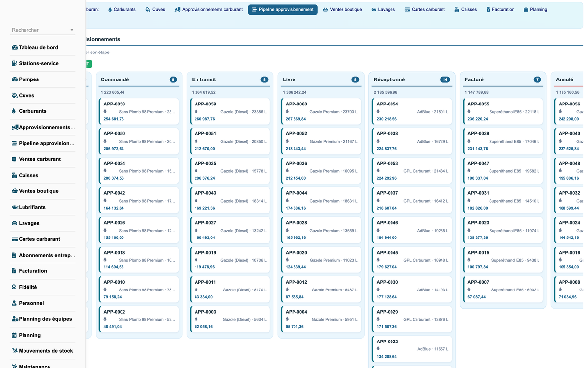The height and width of the screenshot is (368, 588).
Task: Open Abonnements entreprise sidebar item
Action: (x=43, y=255)
